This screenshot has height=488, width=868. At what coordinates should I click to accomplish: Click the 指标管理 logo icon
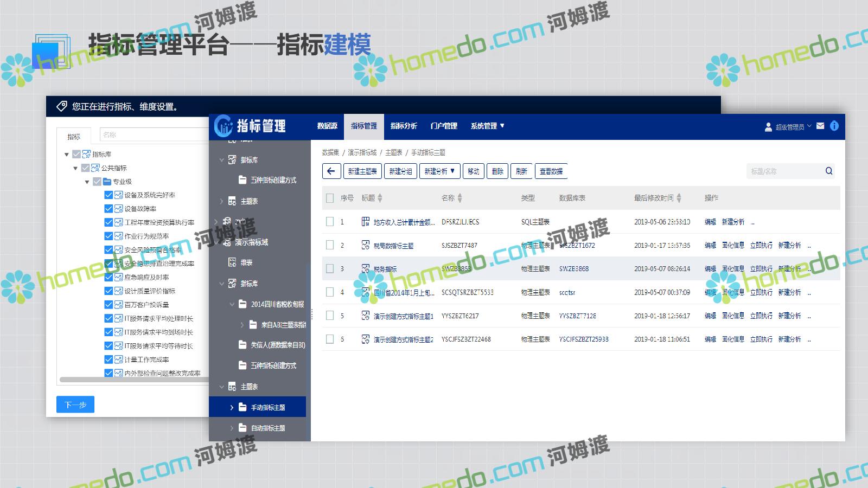(223, 126)
